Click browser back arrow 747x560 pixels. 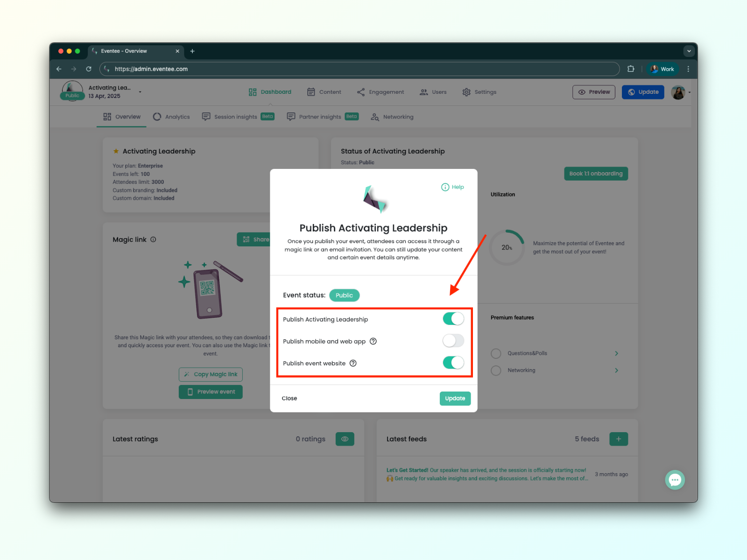[x=59, y=69]
